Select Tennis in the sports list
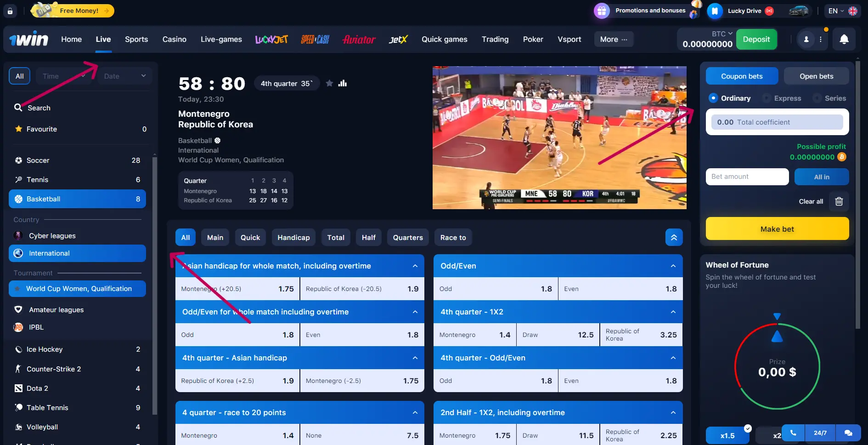Viewport: 868px width, 445px height. (x=77, y=180)
